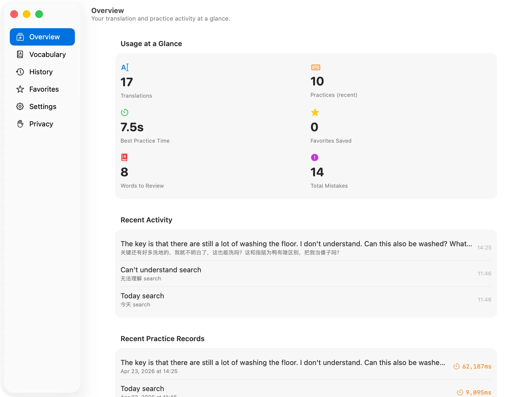Open the Privacy section
Screen dimensions: 532x397
tap(42, 124)
